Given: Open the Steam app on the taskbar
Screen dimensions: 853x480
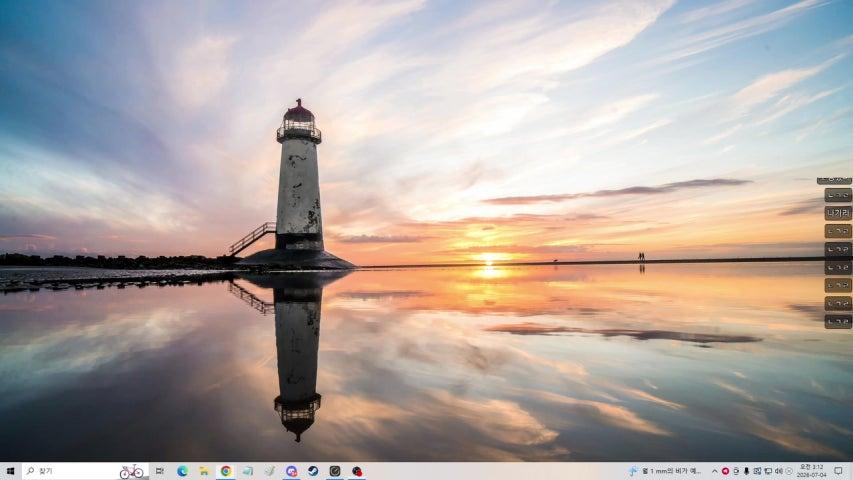Looking at the screenshot, I should point(313,471).
